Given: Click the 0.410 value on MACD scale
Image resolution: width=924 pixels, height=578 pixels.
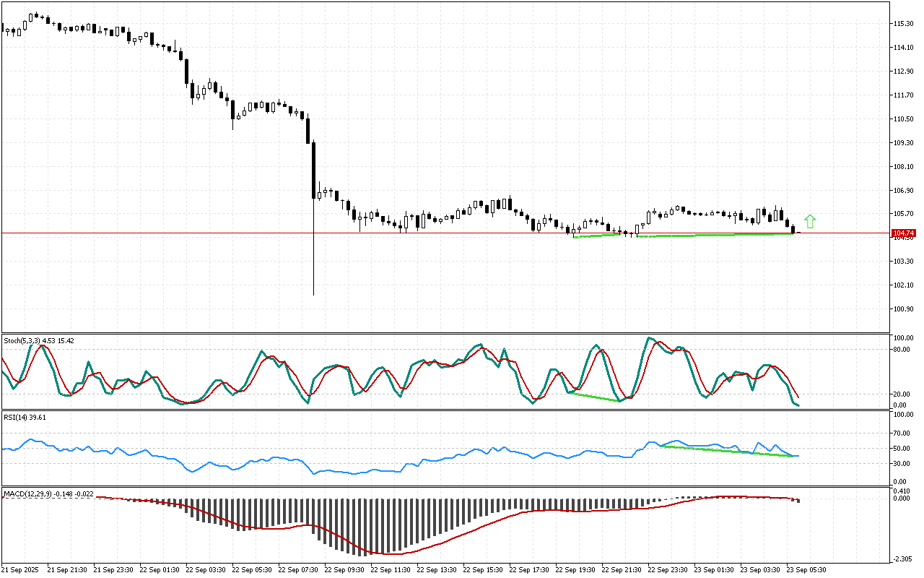Looking at the screenshot, I should 902,491.
